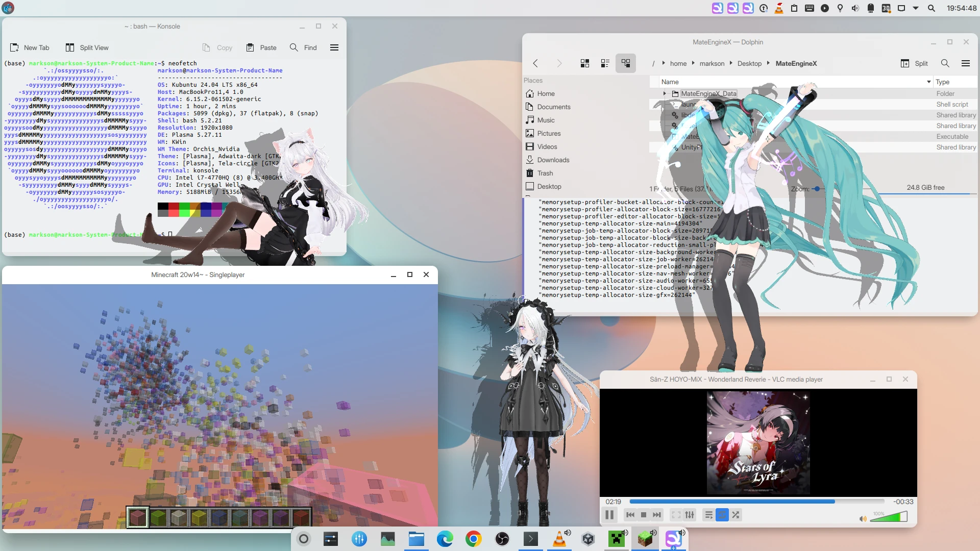Launch Microsoft Edge from the dock
This screenshot has height=551, width=980.
point(445,539)
